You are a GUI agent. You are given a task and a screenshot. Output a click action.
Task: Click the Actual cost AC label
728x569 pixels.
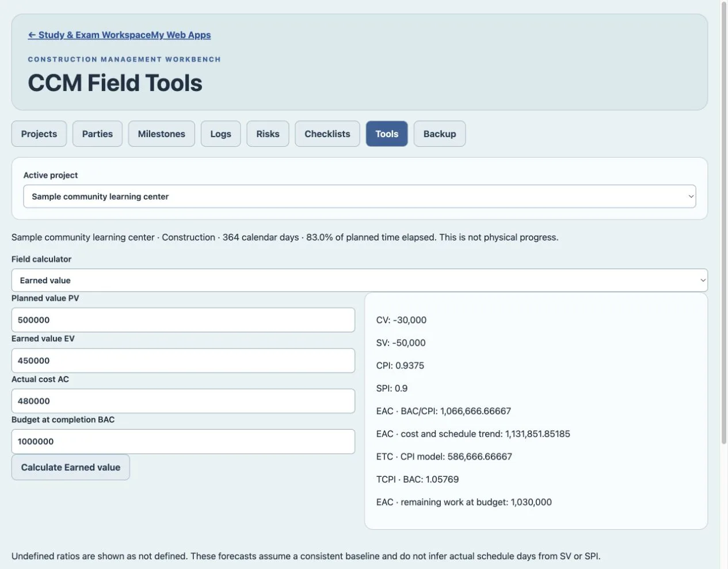click(x=40, y=379)
